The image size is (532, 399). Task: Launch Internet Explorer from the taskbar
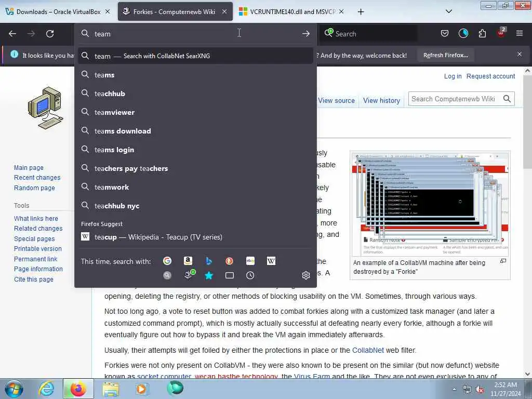point(46,389)
